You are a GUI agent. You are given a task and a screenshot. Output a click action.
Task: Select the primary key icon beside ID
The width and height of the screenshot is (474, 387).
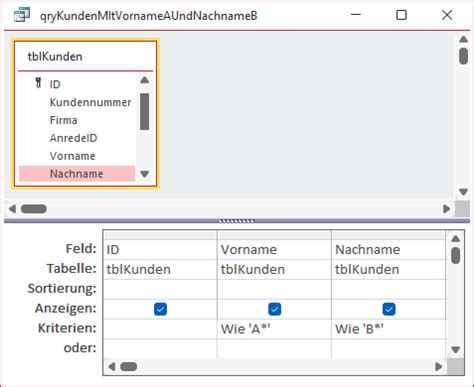pyautogui.click(x=38, y=83)
